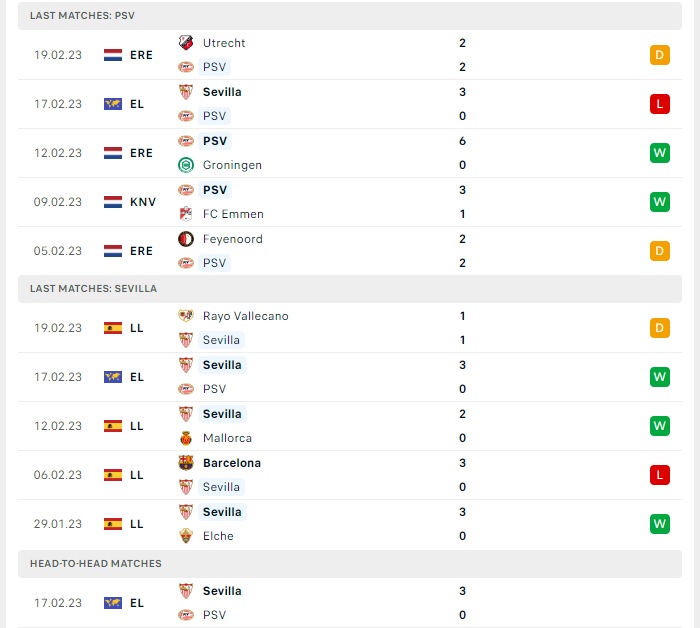700x628 pixels.
Task: Click the Utrecht club crest icon
Action: point(186,43)
